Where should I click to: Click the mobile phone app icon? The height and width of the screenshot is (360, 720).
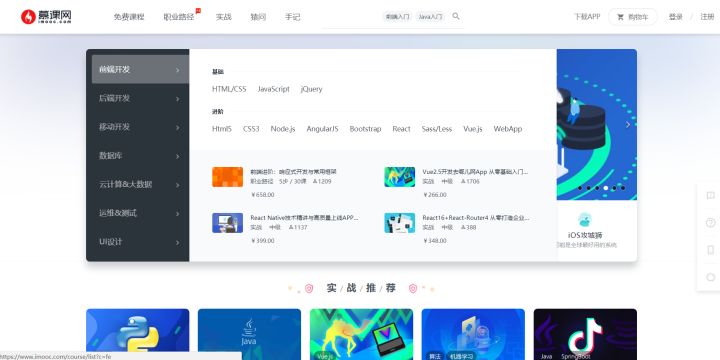click(710, 250)
